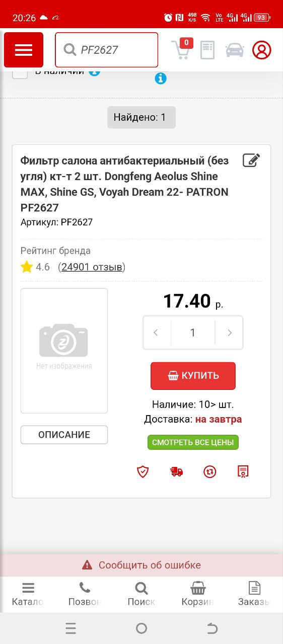This screenshot has height=644, width=283.
Task: Open the Каталог tab in bottom bar
Action: 28,594
